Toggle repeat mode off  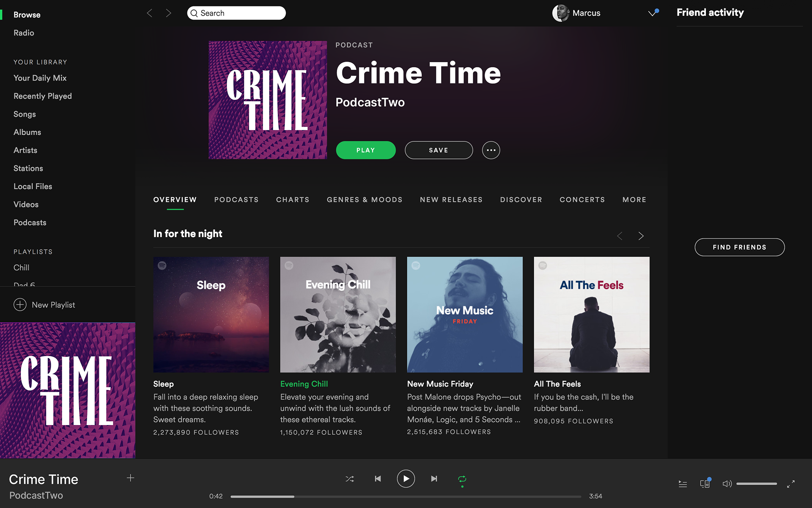(x=462, y=479)
